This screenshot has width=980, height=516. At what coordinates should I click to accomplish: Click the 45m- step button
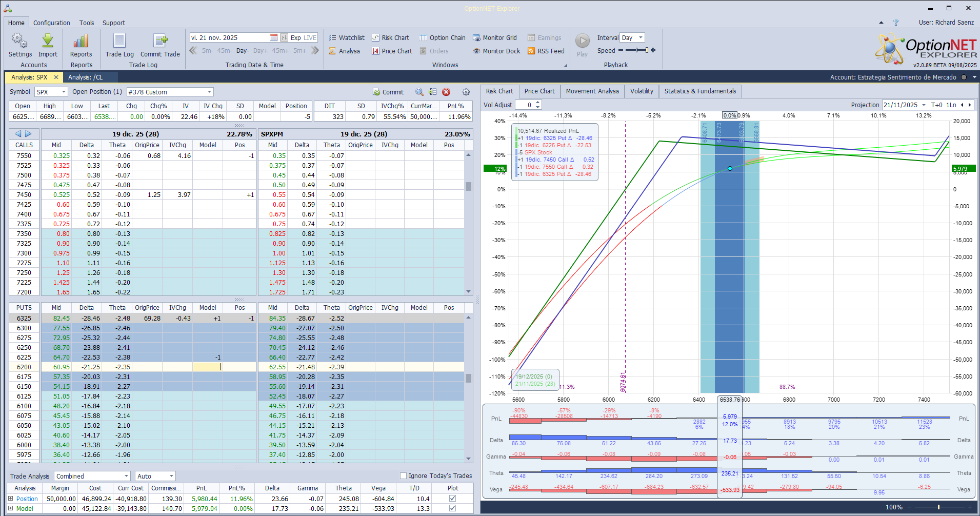pyautogui.click(x=225, y=51)
